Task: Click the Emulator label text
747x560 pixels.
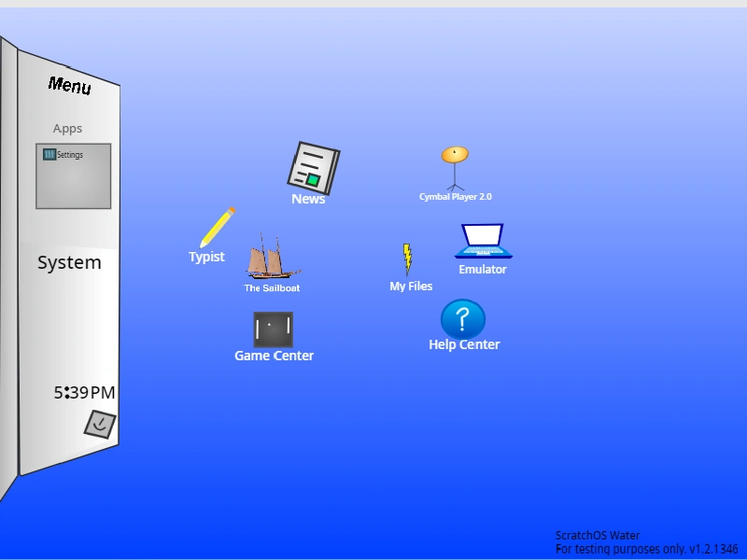Action: coord(482,270)
